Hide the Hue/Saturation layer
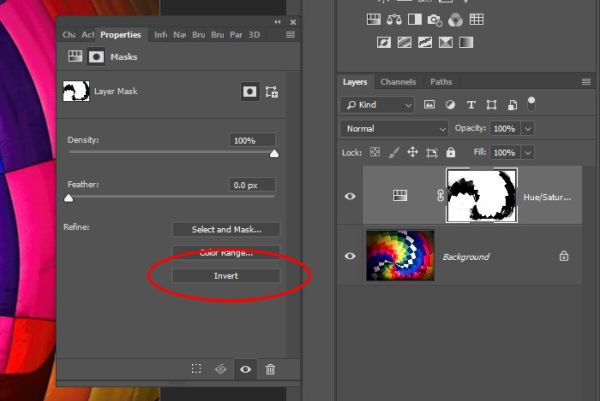Viewport: 600px width, 401px height. click(350, 196)
